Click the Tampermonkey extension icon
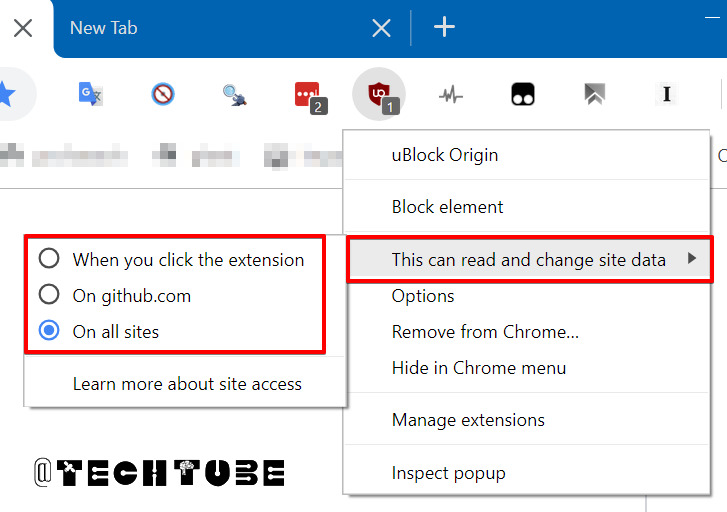 coord(523,95)
